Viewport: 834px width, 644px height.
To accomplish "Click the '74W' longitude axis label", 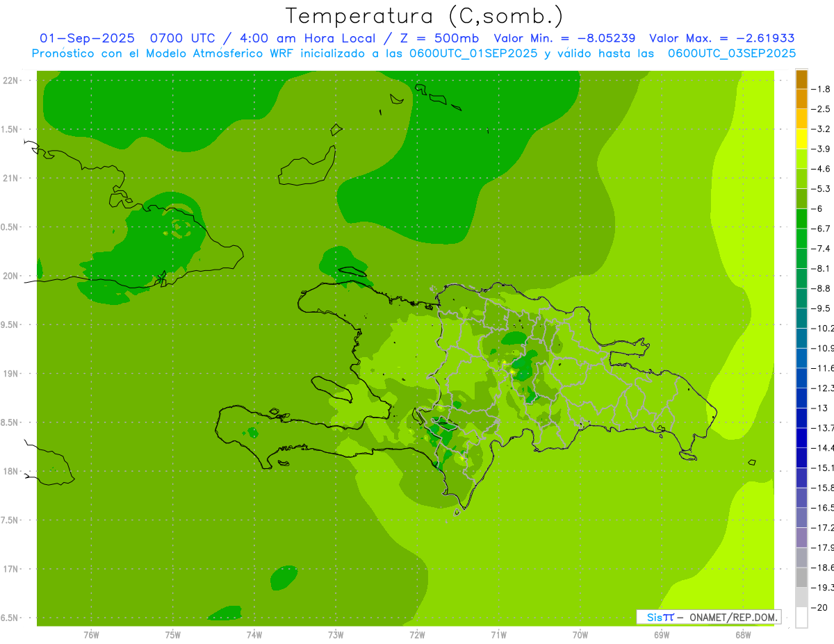I will [x=254, y=634].
